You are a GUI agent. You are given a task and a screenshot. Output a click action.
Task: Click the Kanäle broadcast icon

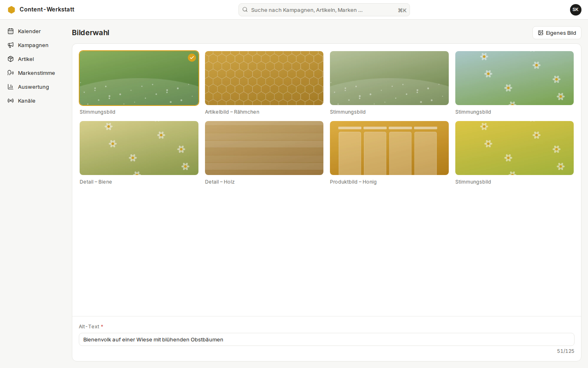11,101
